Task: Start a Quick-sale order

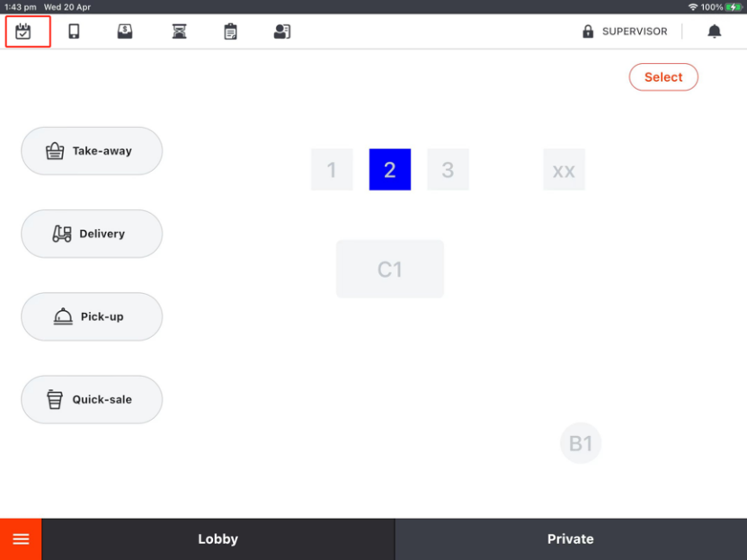Action: pos(92,399)
